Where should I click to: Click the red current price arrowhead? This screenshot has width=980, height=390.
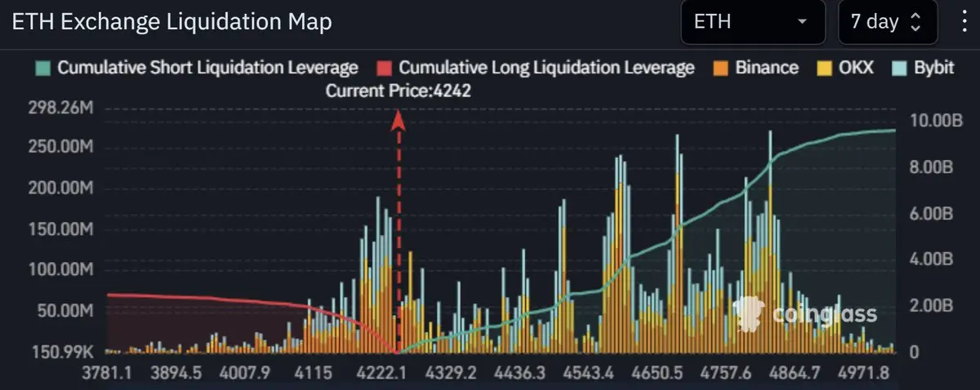[x=399, y=120]
